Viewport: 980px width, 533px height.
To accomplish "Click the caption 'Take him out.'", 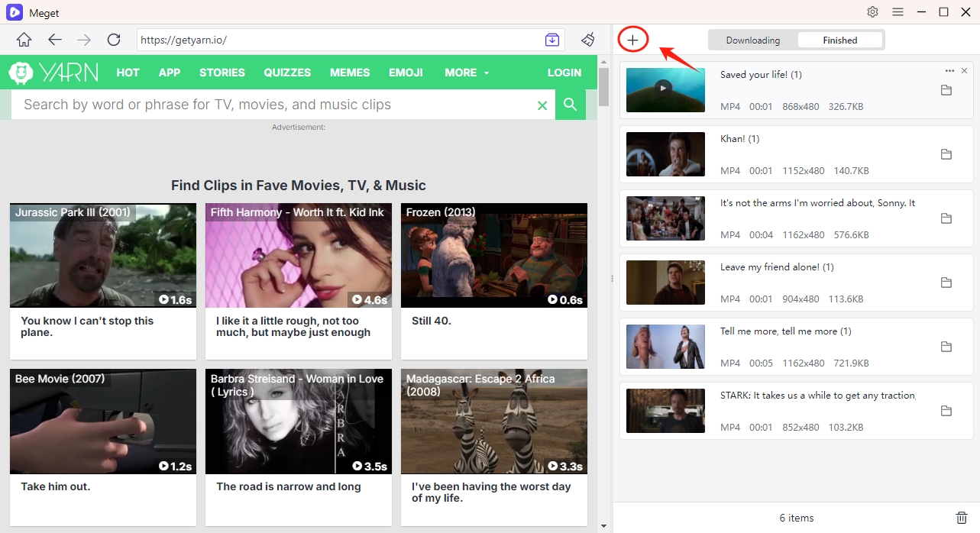I will pos(56,486).
